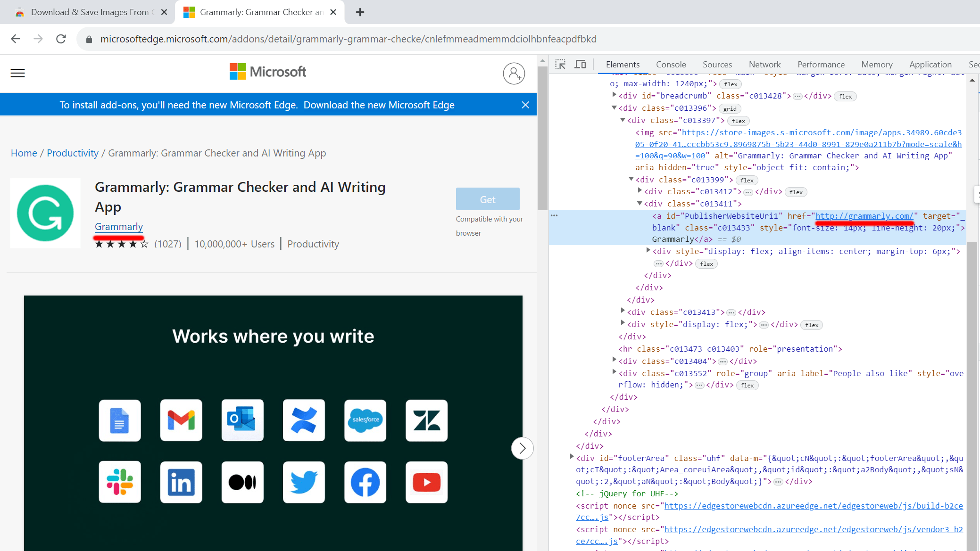980x551 pixels.
Task: Expand the footerArea div node
Action: coord(571,457)
